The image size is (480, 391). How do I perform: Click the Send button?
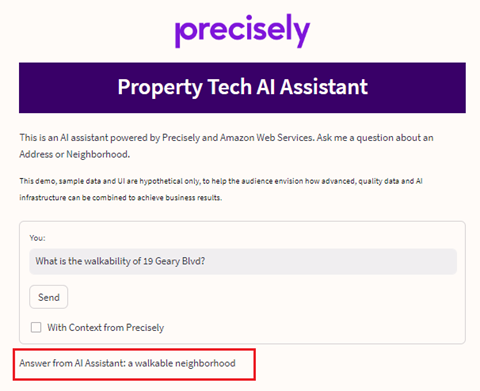[49, 297]
